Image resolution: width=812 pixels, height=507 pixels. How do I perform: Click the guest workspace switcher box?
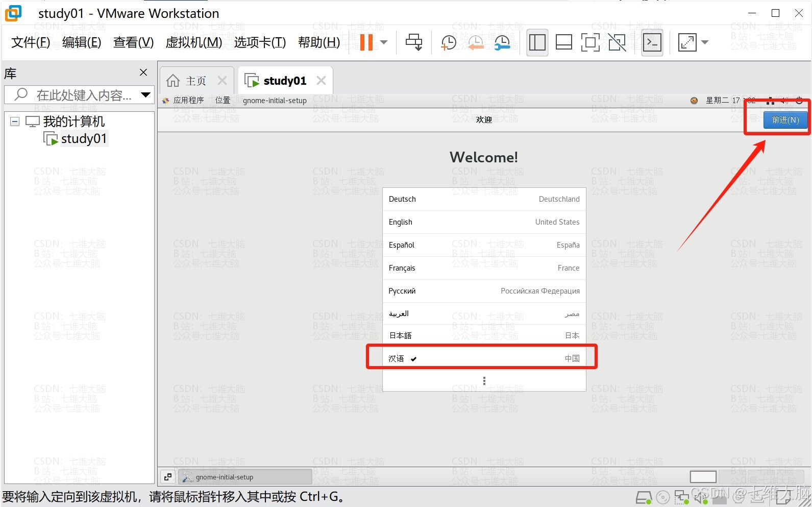(703, 477)
